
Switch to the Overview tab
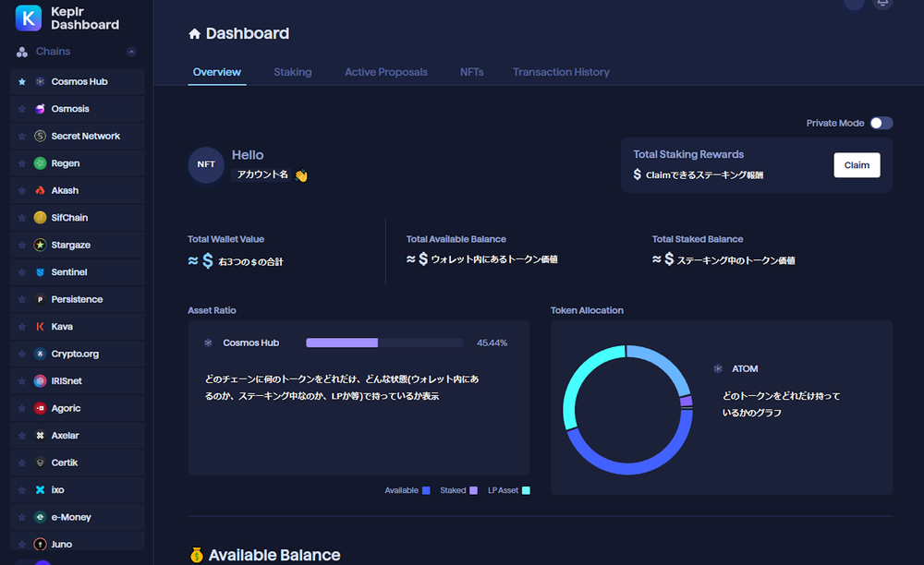217,72
